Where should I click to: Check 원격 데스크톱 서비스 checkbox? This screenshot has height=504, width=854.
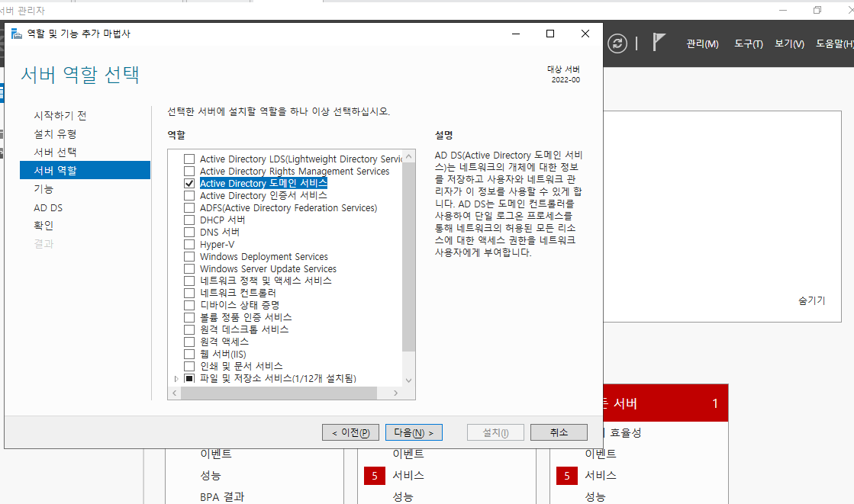(189, 330)
